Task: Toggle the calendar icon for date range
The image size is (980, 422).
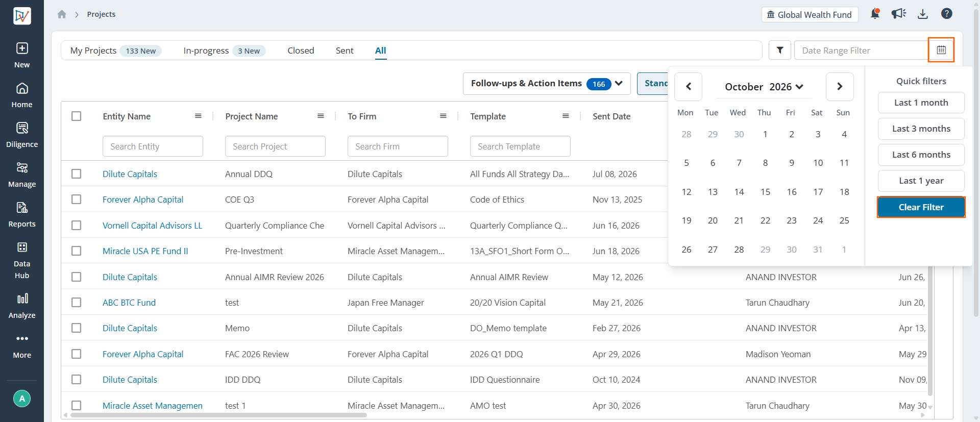Action: coord(941,50)
